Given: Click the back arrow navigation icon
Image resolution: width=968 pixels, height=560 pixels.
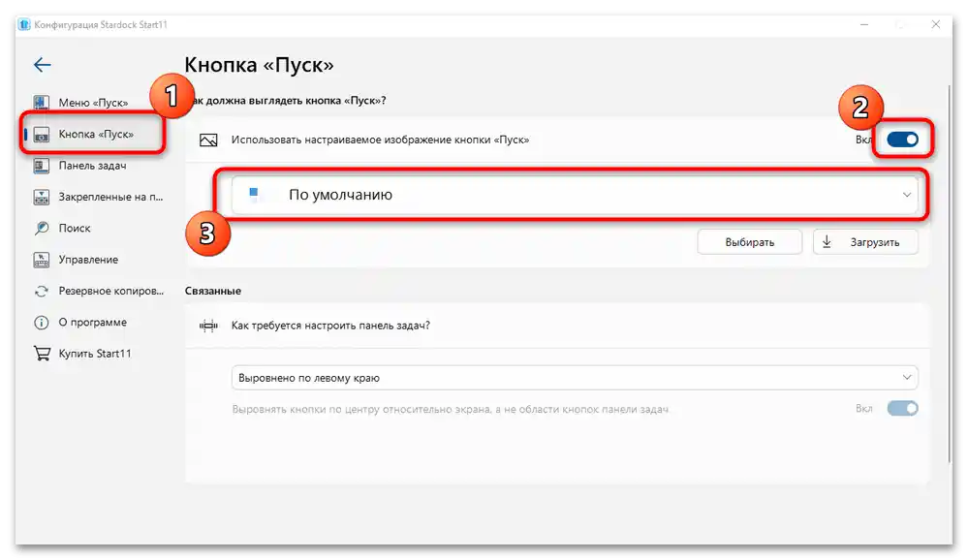Looking at the screenshot, I should click(x=42, y=64).
